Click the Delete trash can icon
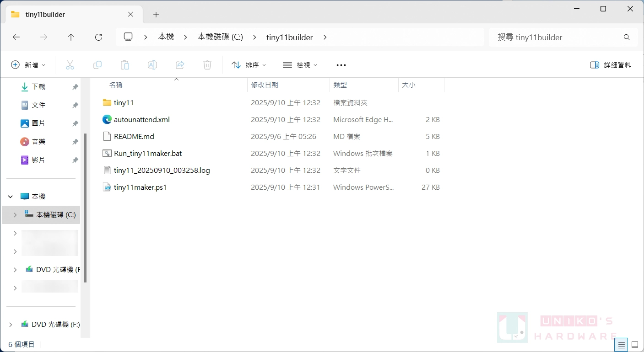This screenshot has width=644, height=352. pos(207,65)
